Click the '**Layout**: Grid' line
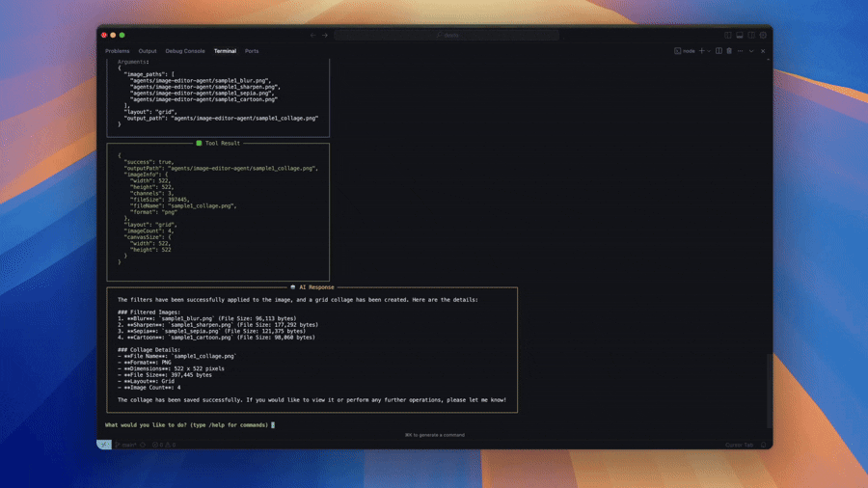Viewport: 868px width, 488px height. pos(147,381)
